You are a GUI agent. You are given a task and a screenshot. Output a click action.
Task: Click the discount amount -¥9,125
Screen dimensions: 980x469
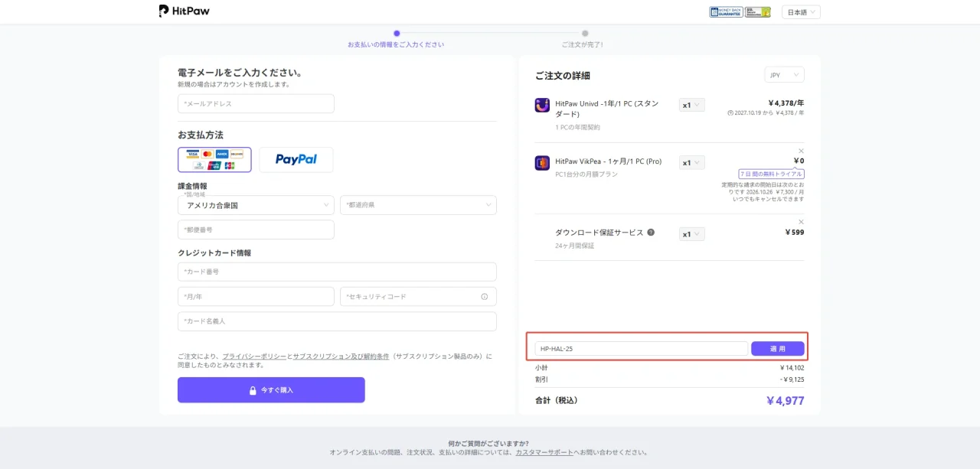(x=792, y=379)
